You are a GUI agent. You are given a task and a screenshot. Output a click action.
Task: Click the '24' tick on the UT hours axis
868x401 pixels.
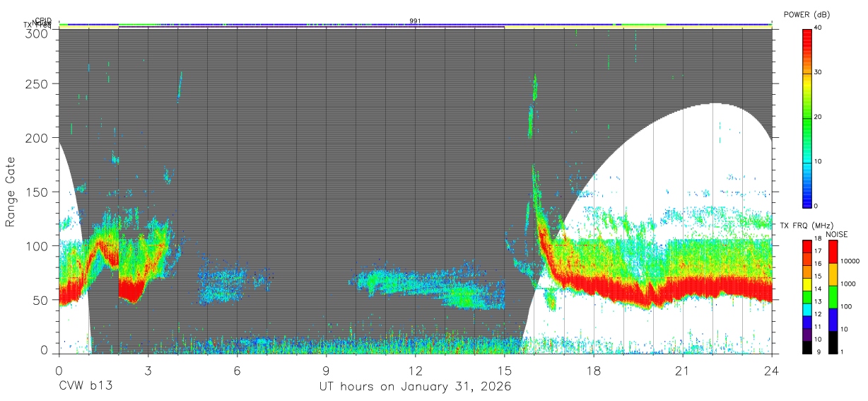tap(771, 370)
